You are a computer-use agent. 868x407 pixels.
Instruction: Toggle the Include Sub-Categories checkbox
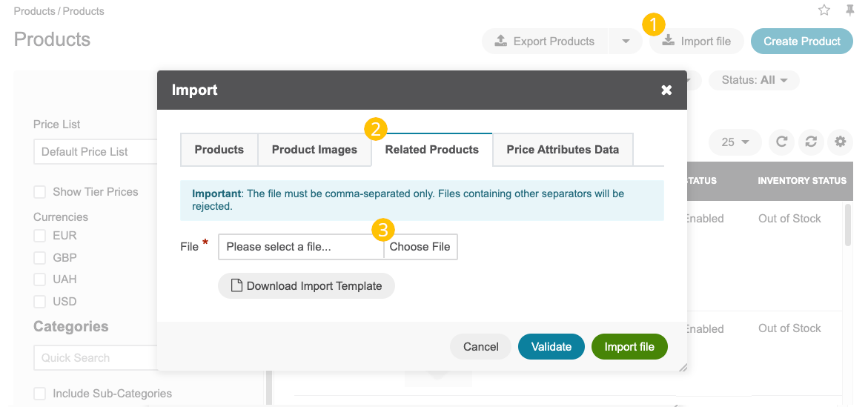tap(39, 394)
